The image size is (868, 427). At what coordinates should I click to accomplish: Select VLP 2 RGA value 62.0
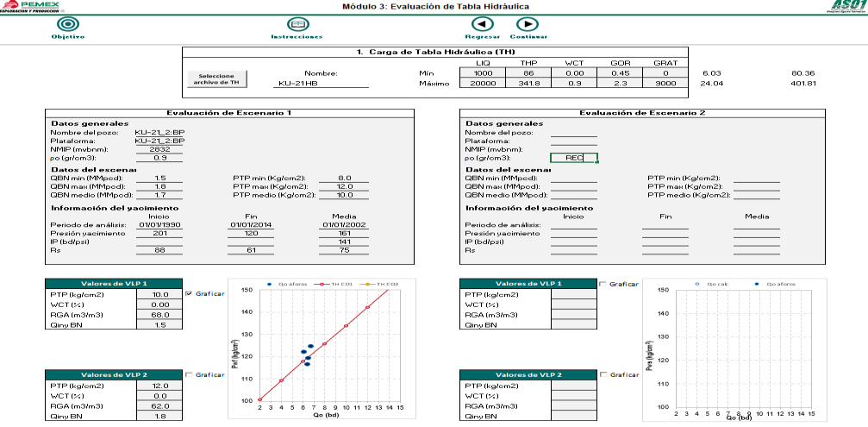point(160,406)
